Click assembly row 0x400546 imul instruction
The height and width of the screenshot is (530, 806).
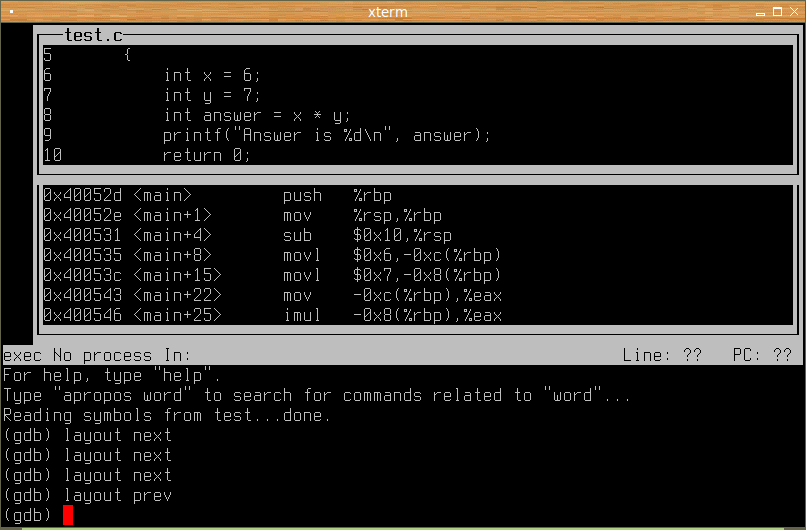click(x=418, y=315)
